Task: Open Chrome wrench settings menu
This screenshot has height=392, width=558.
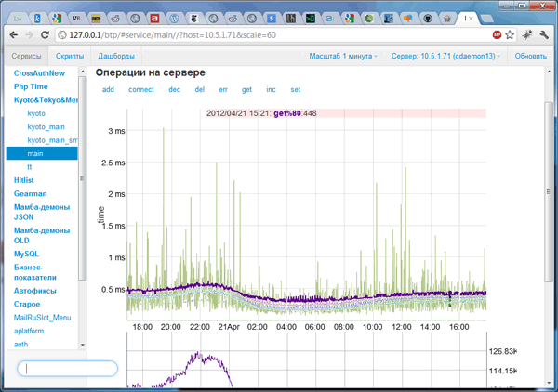Action: click(x=544, y=34)
